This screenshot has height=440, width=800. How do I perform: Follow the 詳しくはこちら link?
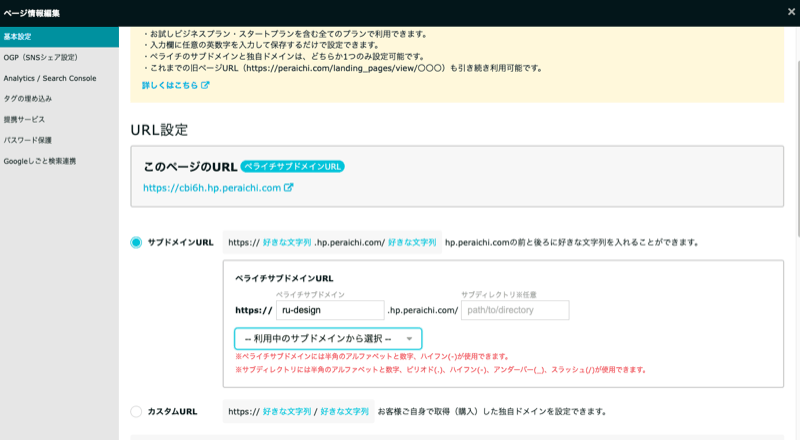point(170,86)
